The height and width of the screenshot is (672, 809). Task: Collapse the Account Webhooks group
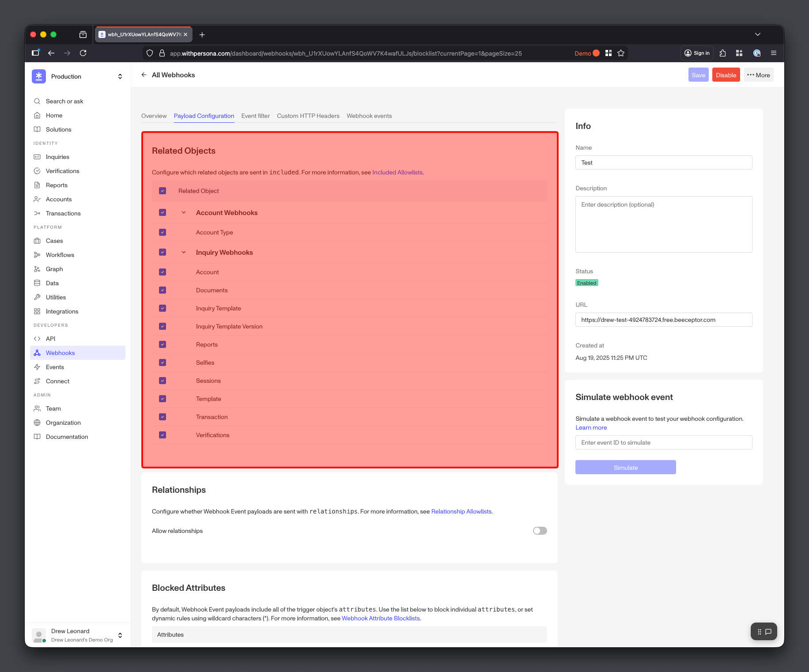coord(184,212)
